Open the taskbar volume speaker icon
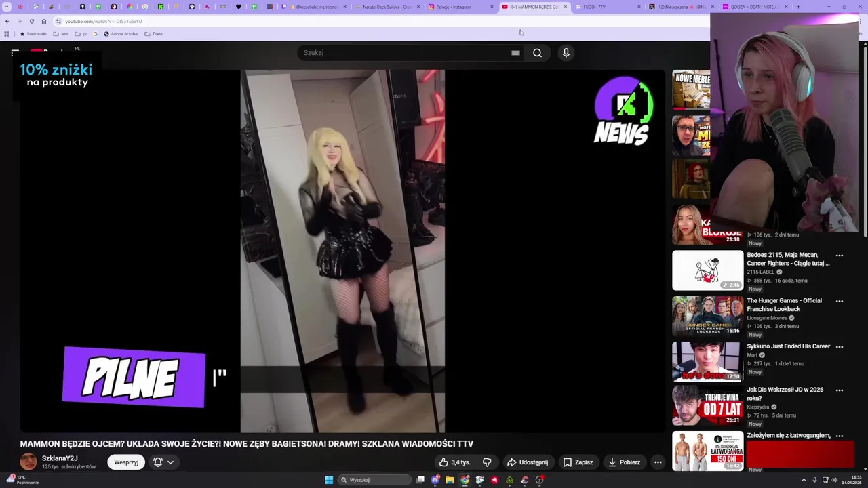The image size is (868, 488). pos(834,480)
